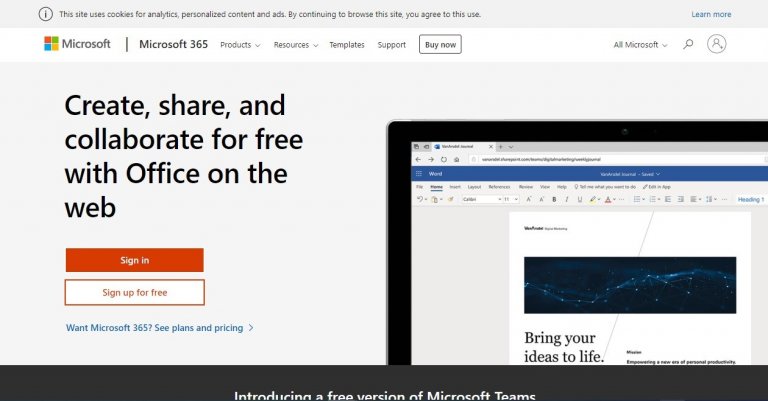
Task: Select the Help tab in Word ribbon
Action: coord(562,187)
